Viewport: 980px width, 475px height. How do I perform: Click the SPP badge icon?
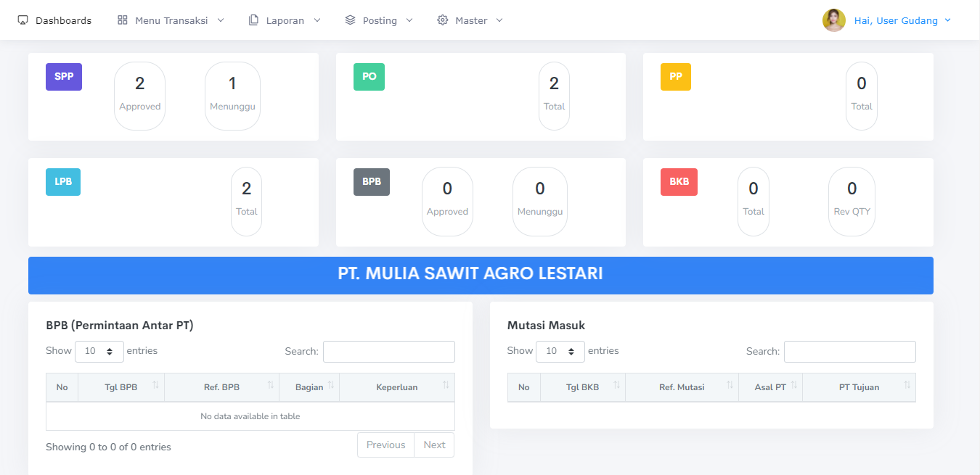[x=63, y=76]
